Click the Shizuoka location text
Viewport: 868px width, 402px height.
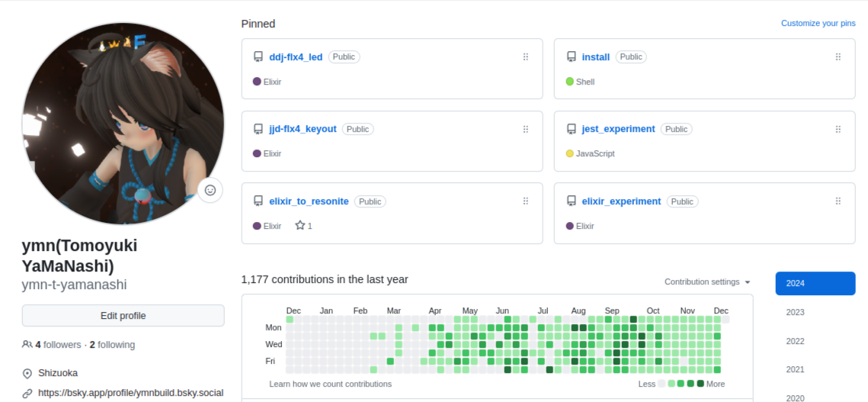click(x=58, y=372)
